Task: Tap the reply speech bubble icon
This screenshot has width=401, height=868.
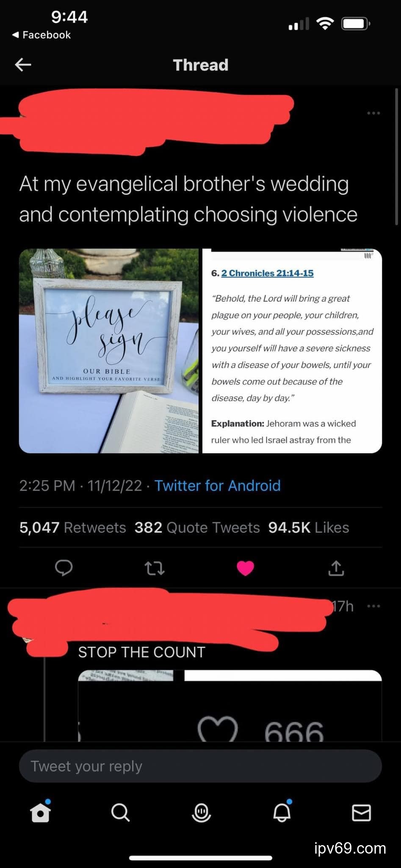Action: pos(64,568)
